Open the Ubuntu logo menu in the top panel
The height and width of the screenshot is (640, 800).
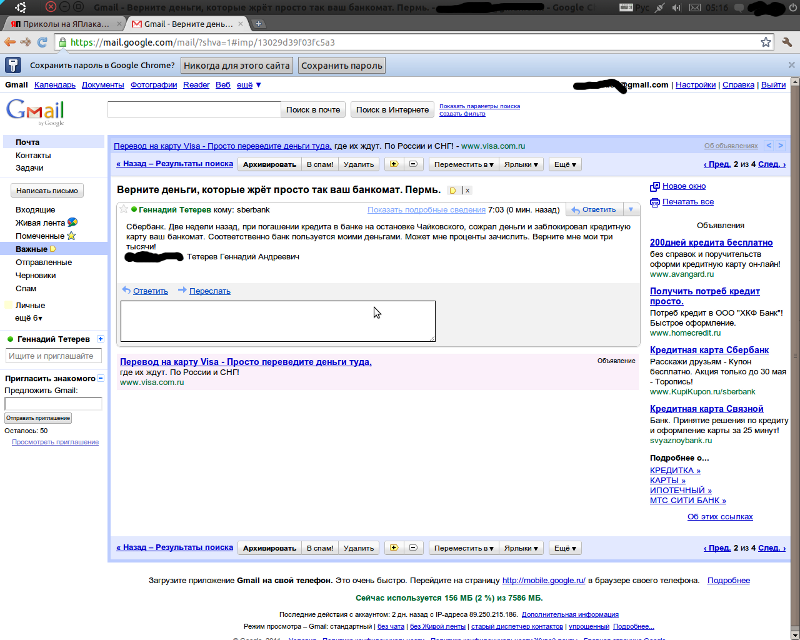click(x=20, y=7)
